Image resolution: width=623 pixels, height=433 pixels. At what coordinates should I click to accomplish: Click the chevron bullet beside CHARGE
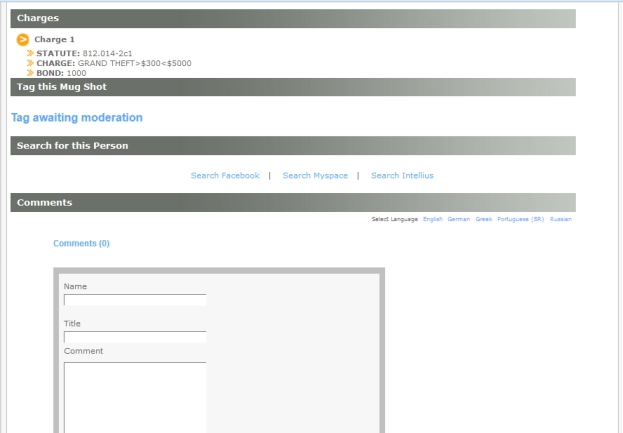click(30, 63)
